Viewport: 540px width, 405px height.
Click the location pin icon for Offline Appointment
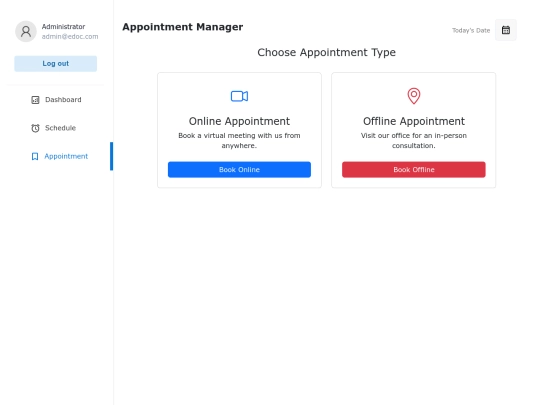414,96
